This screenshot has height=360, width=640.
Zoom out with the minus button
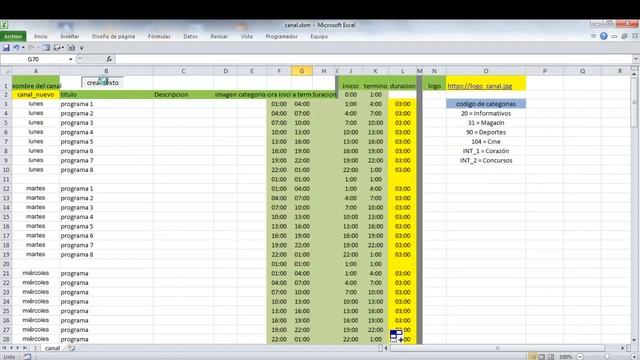[x=580, y=357]
